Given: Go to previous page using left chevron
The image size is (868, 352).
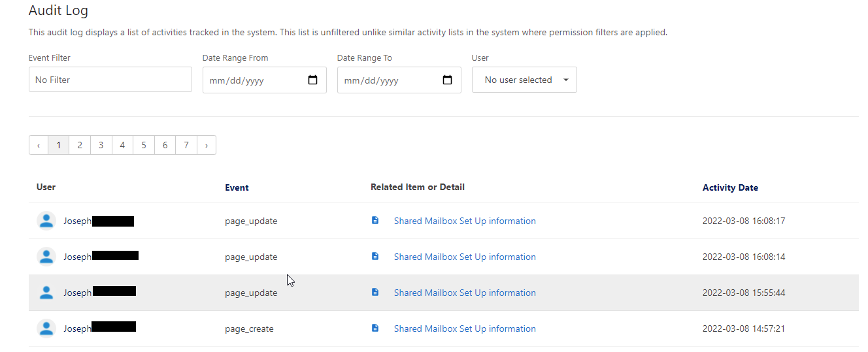Looking at the screenshot, I should pos(39,145).
